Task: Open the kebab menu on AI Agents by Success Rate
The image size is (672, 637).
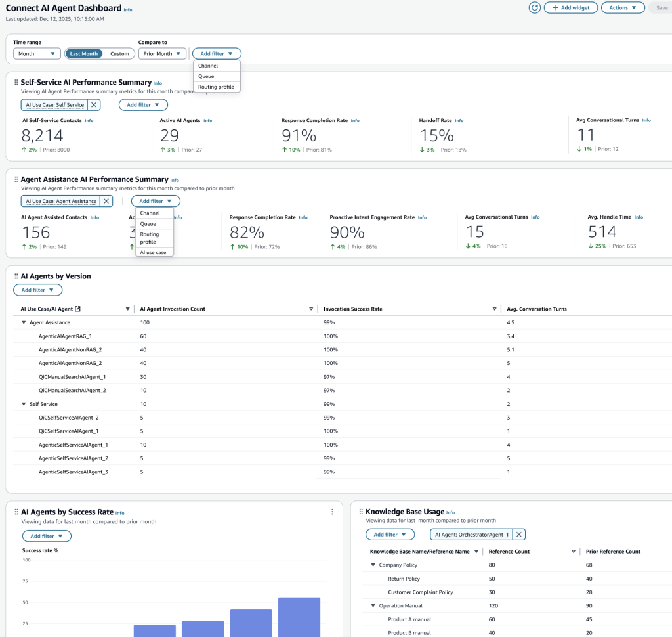Action: pyautogui.click(x=332, y=511)
